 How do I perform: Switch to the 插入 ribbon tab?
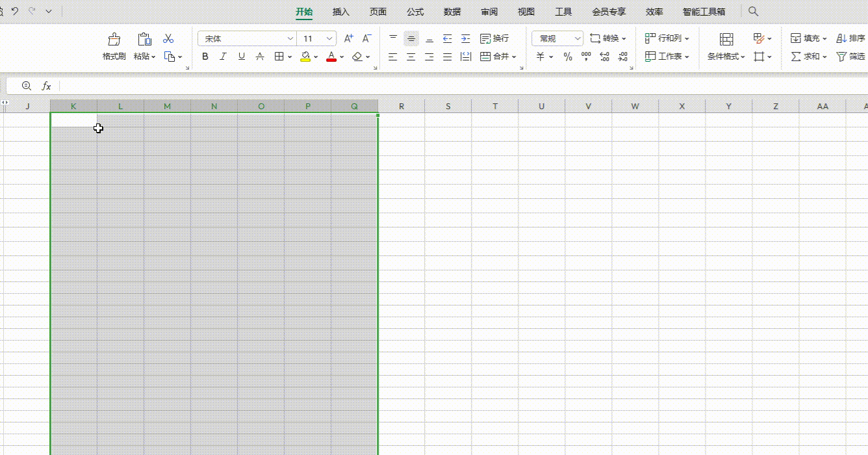[x=341, y=12]
